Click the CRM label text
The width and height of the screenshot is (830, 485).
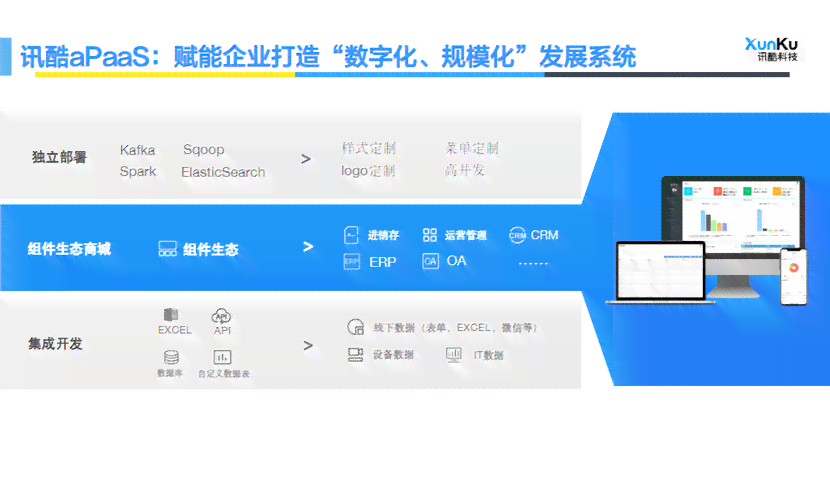coord(545,235)
